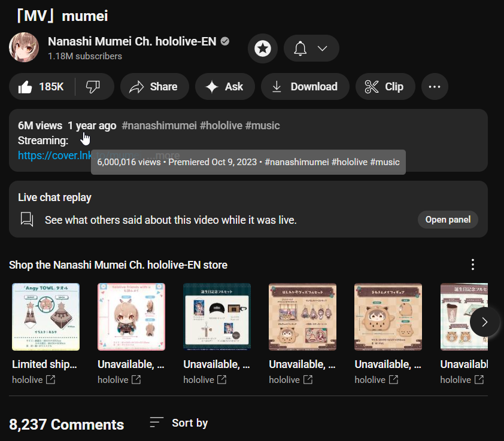This screenshot has height=441, width=504.
Task: Create a Clip with the scissors button
Action: point(385,86)
